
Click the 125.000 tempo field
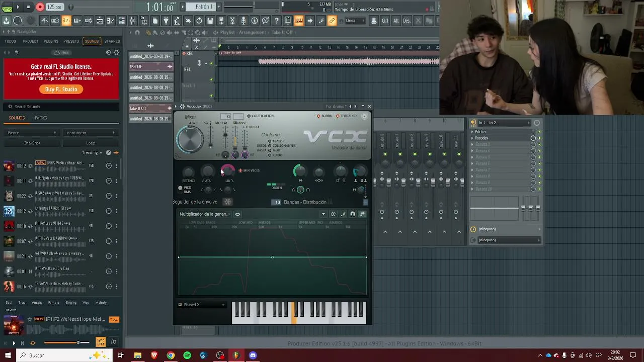[54, 7]
